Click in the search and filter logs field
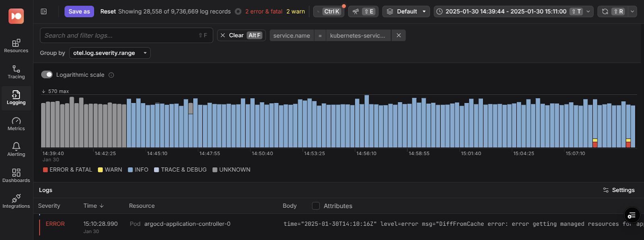The width and height of the screenshot is (644, 240). [126, 35]
